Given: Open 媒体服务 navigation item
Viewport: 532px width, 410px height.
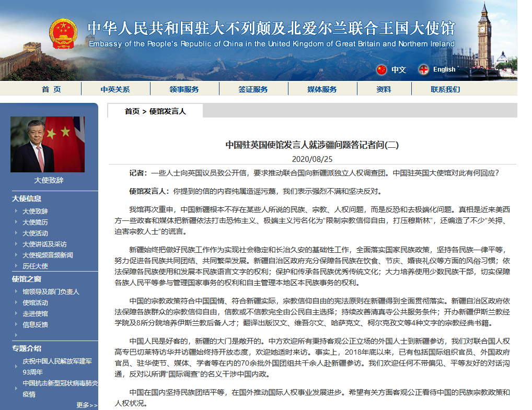Looking at the screenshot, I should tap(322, 89).
